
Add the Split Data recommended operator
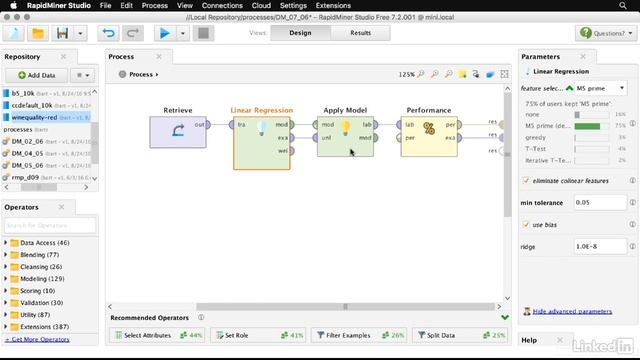point(460,335)
